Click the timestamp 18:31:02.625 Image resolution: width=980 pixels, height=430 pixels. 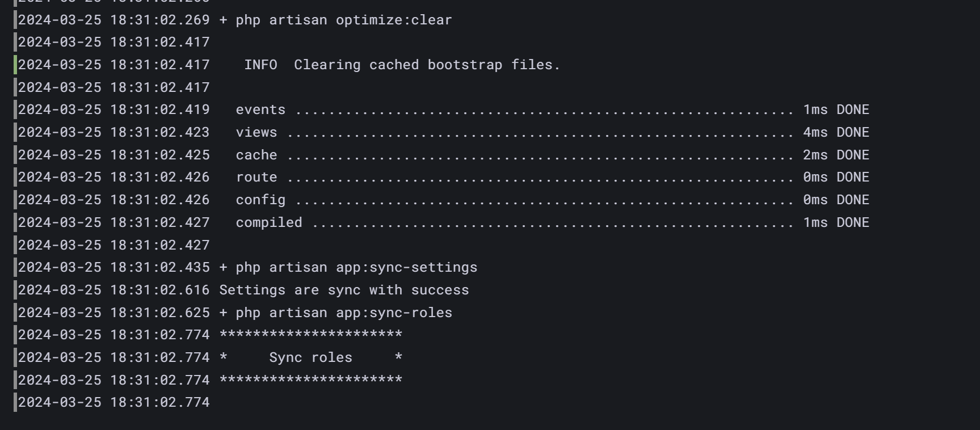coord(159,313)
